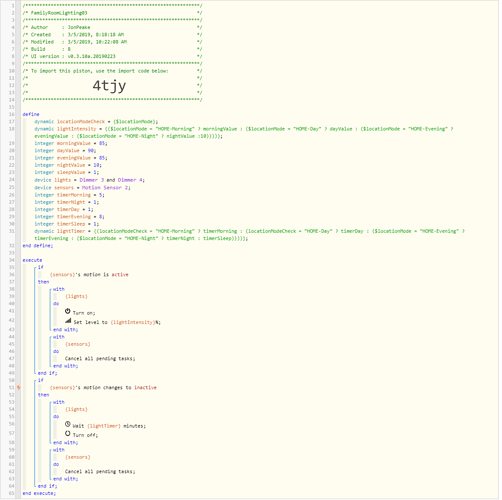Select the integer dayValue = 90 line
This screenshot has height=500, width=502.
(65, 151)
